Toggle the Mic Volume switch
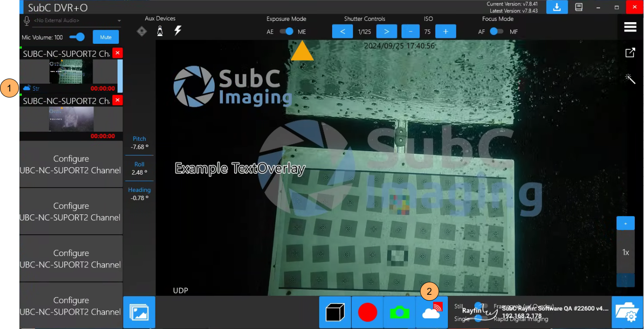 [77, 37]
